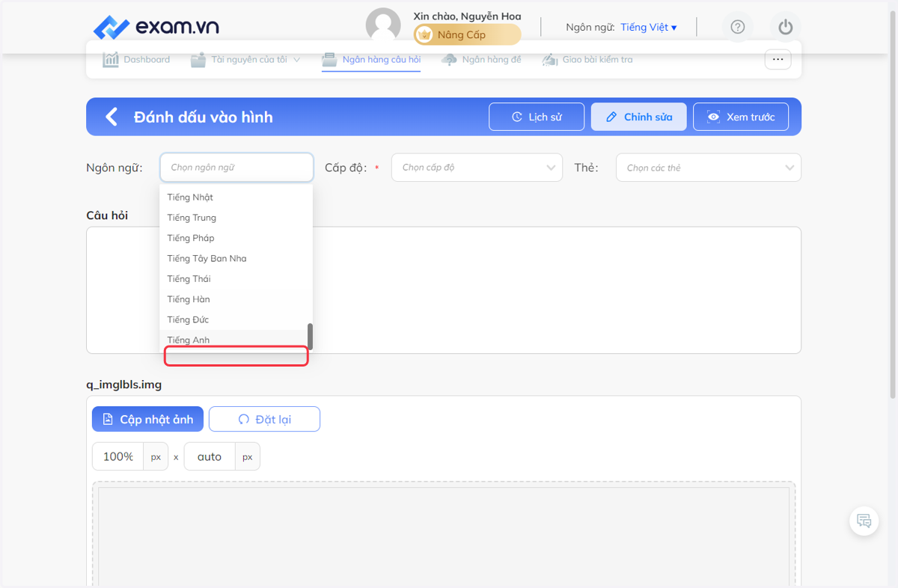Open the user avatar profile picture
Screen dimensions: 898x588
[383, 26]
